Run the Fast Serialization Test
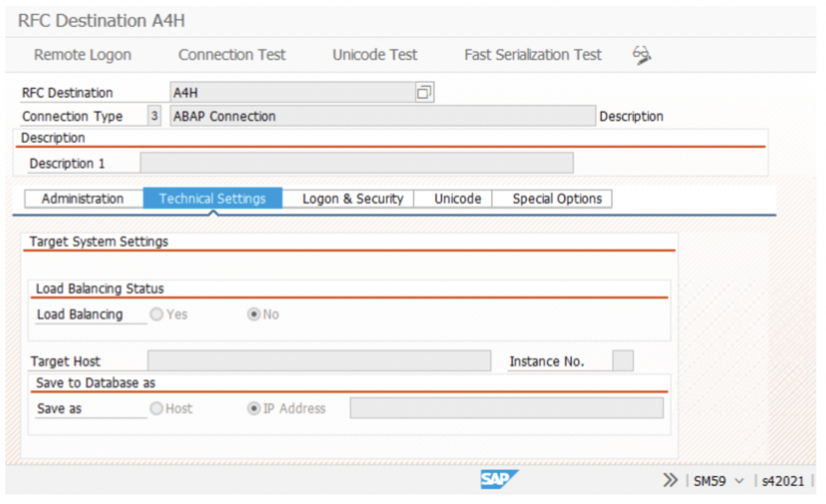The height and width of the screenshot is (504, 826). (532, 54)
